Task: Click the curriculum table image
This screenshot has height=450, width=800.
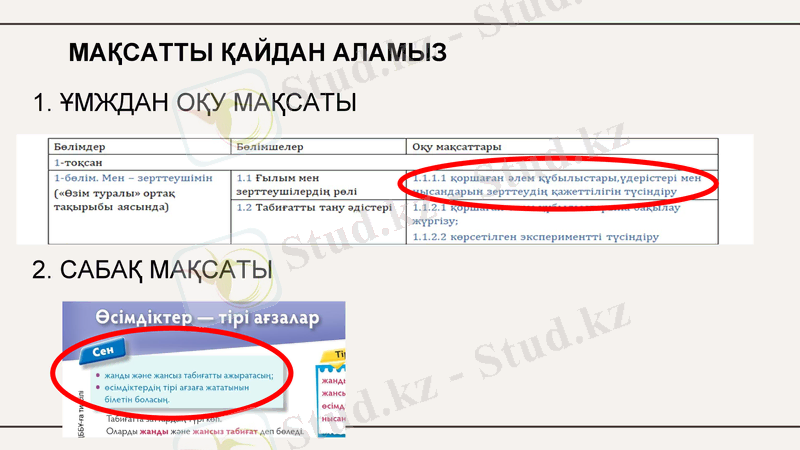Action: tap(385, 189)
